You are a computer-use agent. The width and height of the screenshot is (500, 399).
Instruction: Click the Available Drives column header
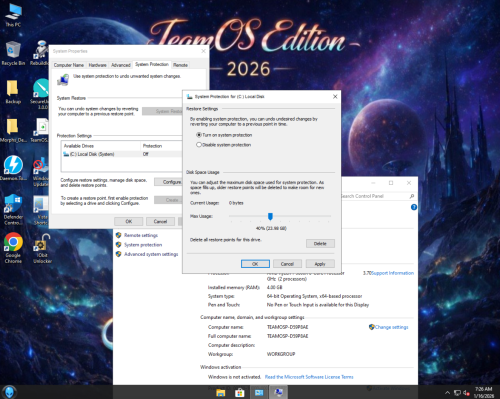click(101, 146)
